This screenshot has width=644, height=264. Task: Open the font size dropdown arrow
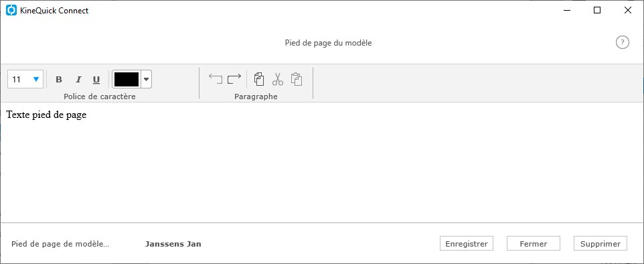click(36, 79)
